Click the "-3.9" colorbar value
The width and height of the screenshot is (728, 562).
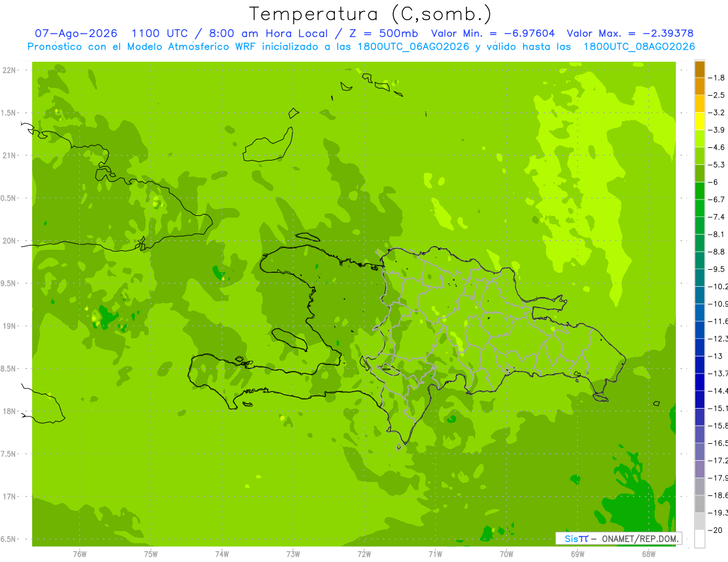tap(716, 130)
